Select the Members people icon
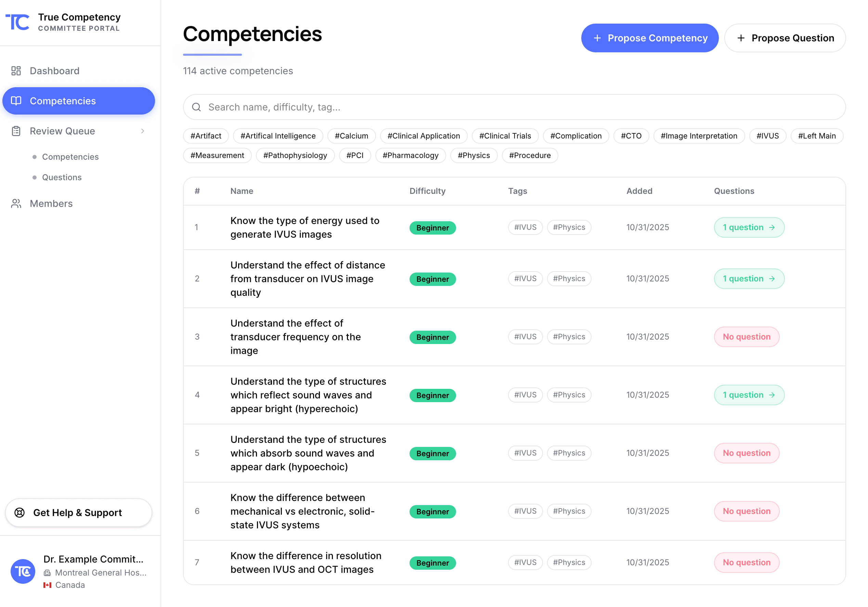Image resolution: width=868 pixels, height=607 pixels. [16, 203]
